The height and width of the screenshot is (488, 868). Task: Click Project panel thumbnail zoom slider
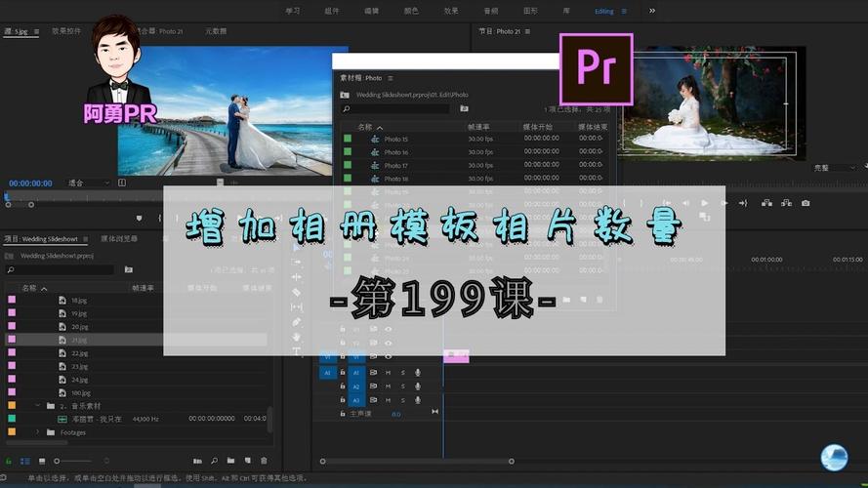[x=73, y=461]
